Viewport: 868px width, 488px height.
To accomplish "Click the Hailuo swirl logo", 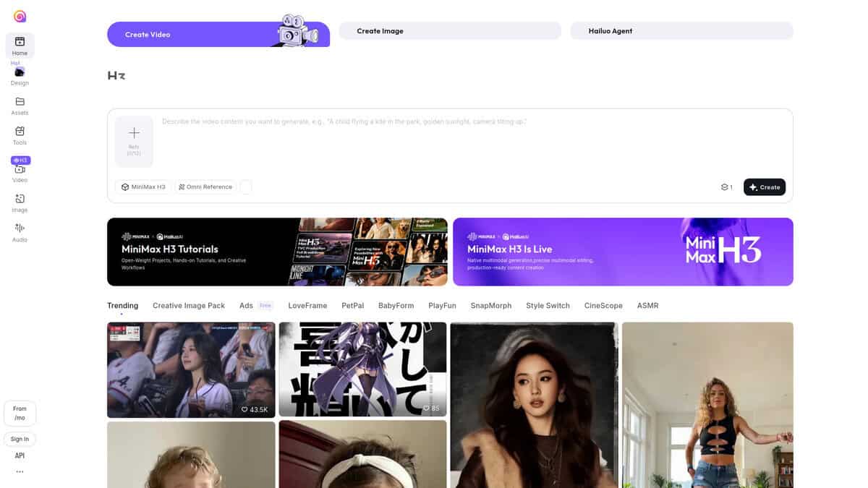I will click(20, 16).
